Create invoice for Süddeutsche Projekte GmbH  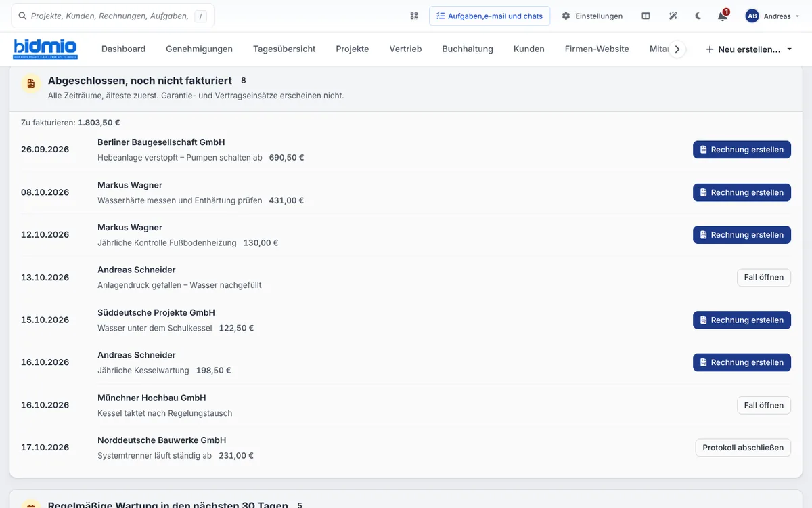tap(742, 320)
